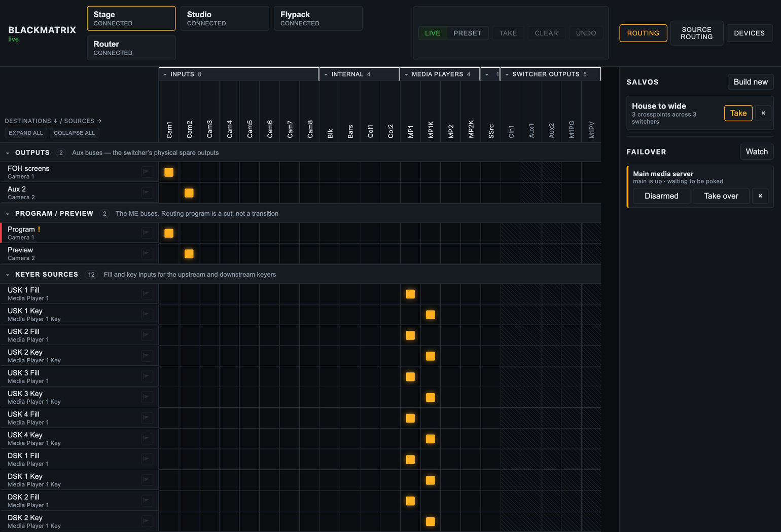
Task: Click the BLACKMATRIX logo text
Action: click(42, 30)
